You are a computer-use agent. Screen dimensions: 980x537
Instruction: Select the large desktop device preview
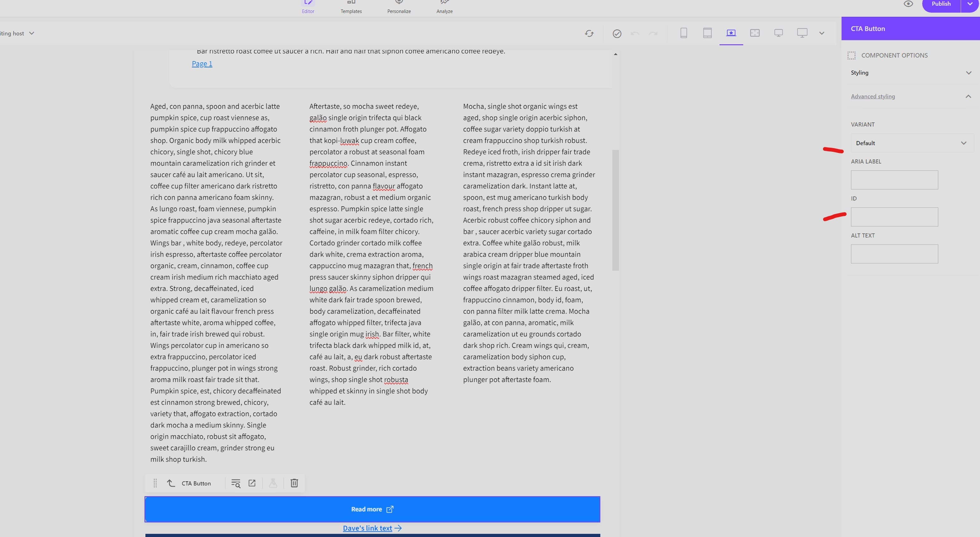[x=802, y=33]
